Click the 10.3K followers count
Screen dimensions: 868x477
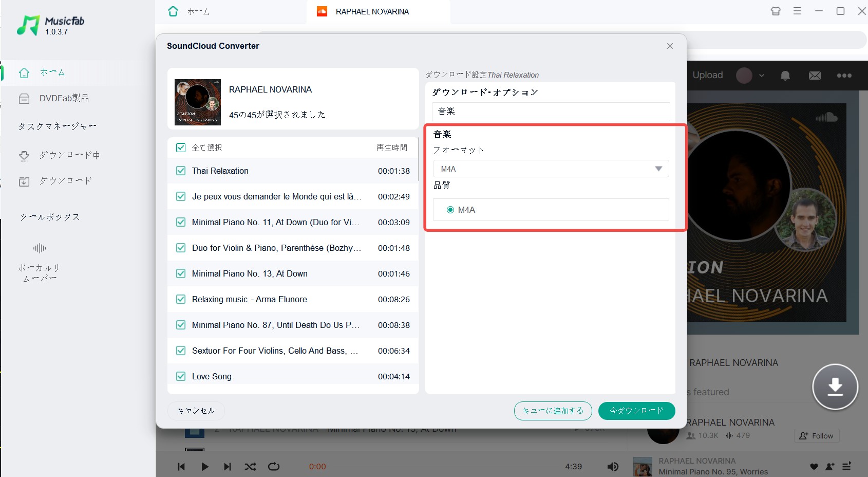point(703,435)
